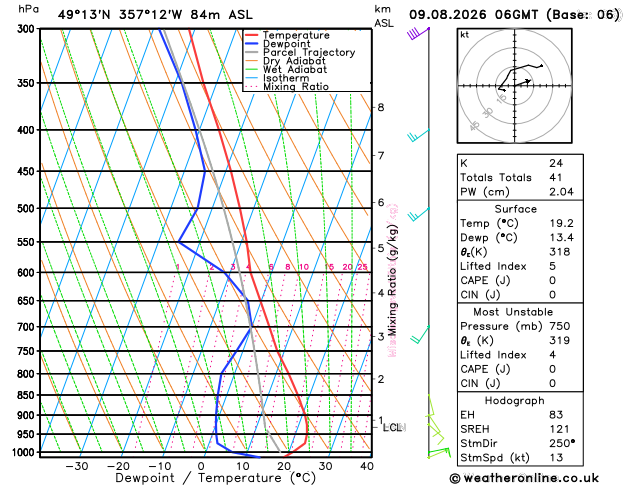The image size is (629, 486).
Task: Click the '-20' temperature axis tick label
Action: tap(118, 466)
